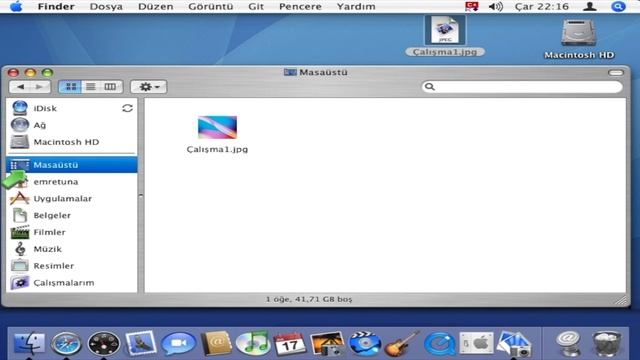
Task: Open Spotlight search in menu bar
Action: (618, 7)
